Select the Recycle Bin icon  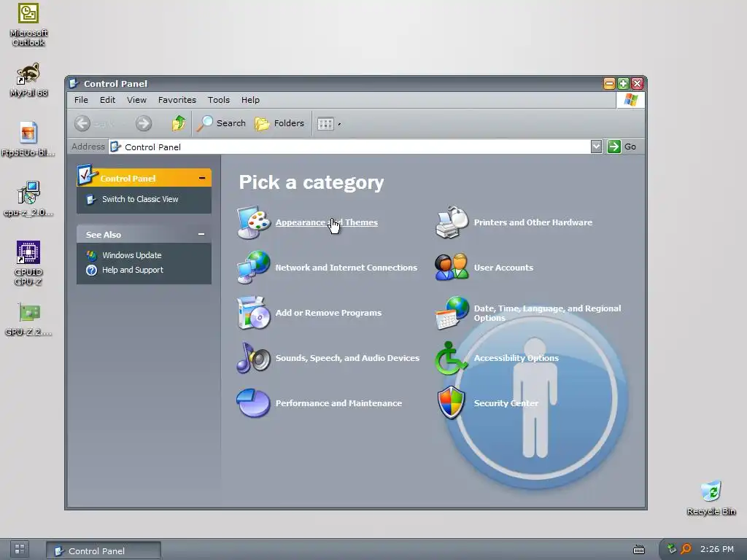pyautogui.click(x=711, y=498)
